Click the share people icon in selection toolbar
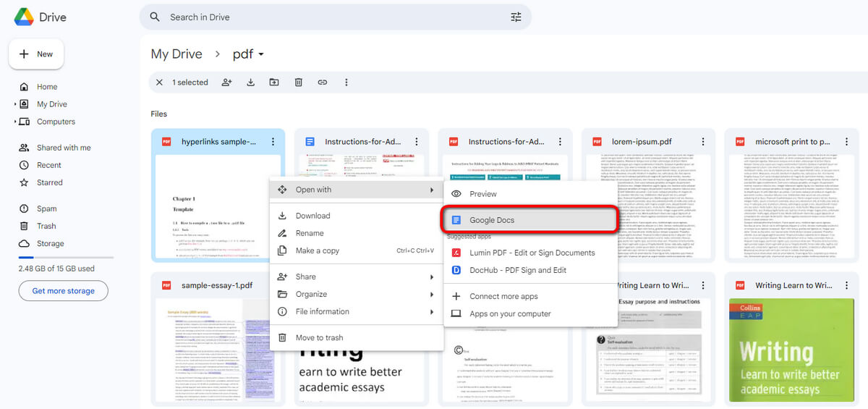868x409 pixels. (227, 83)
